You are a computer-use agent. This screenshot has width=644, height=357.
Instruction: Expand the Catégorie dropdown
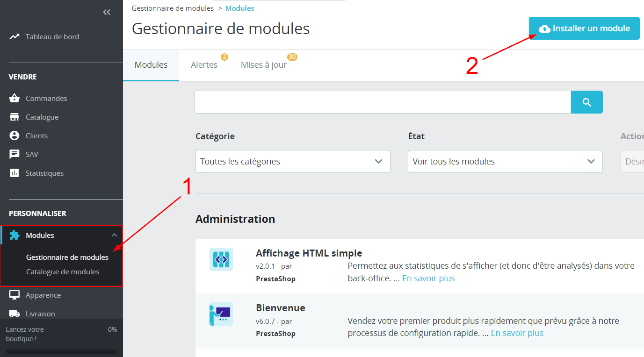[293, 162]
